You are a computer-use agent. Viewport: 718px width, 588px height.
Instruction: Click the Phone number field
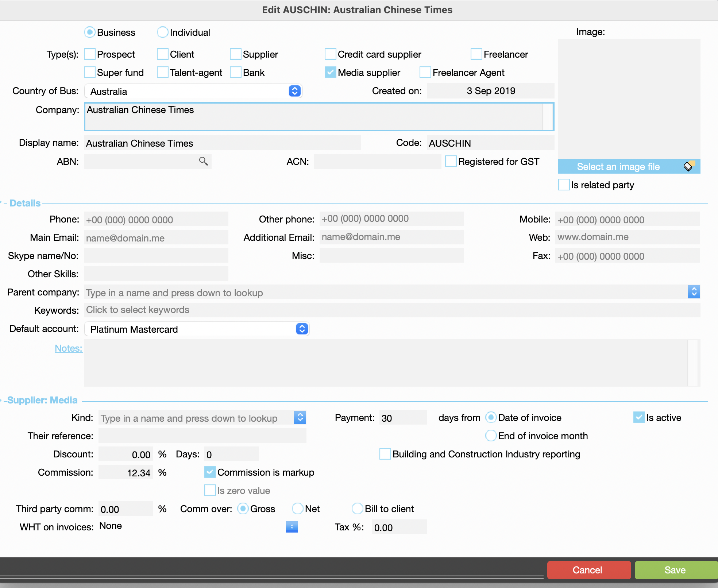point(156,219)
